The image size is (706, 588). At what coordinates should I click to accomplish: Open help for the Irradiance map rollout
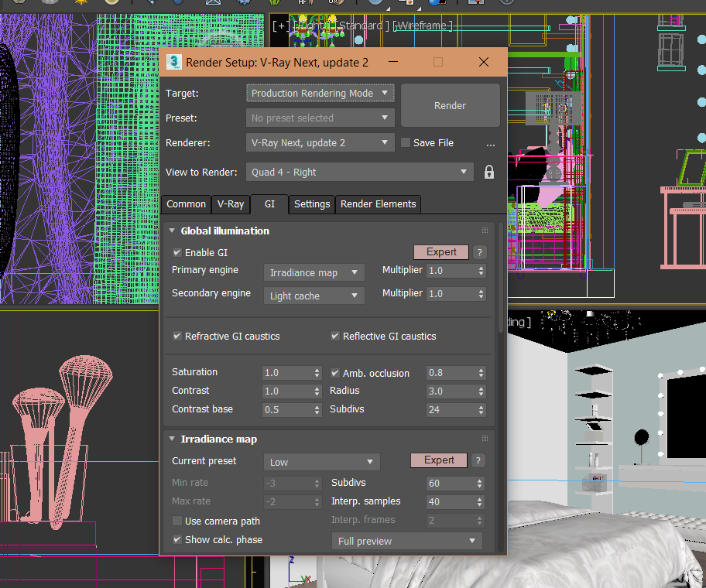click(478, 460)
